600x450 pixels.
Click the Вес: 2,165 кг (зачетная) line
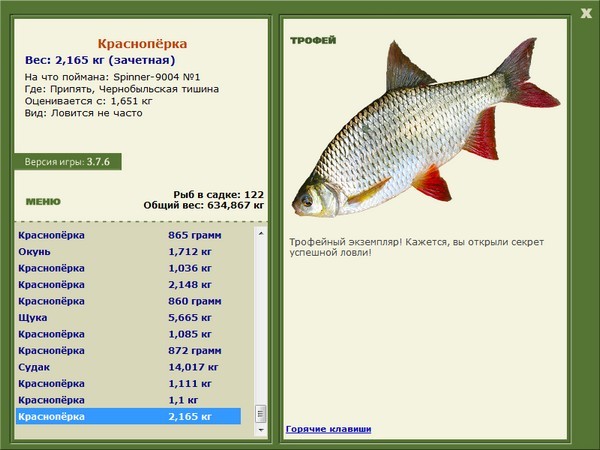(100, 60)
